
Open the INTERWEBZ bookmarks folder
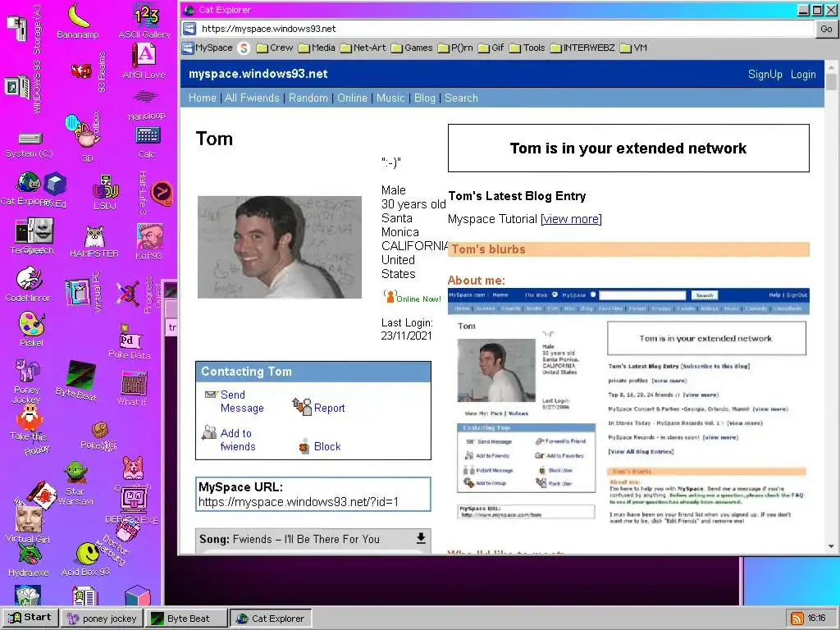point(583,48)
